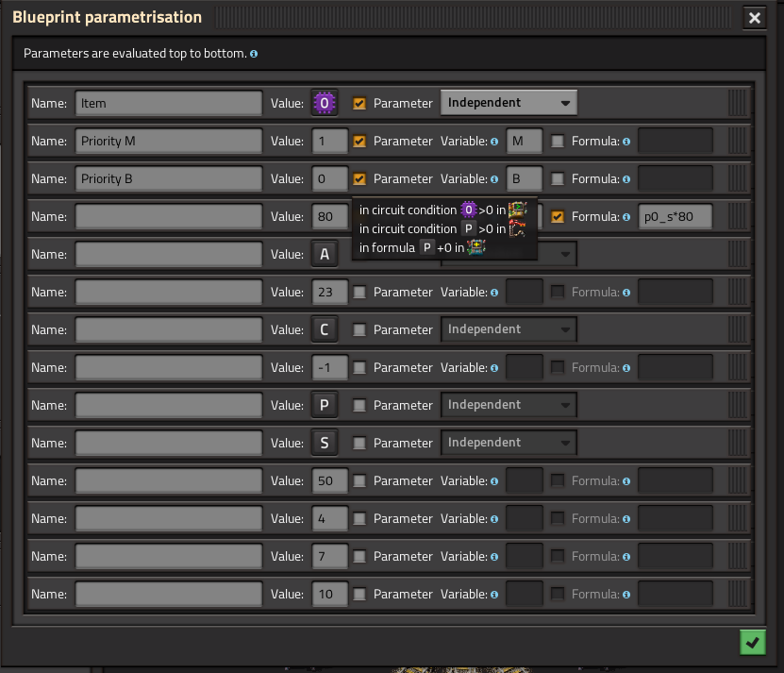This screenshot has width=784, height=673.
Task: Open the Independent dropdown in Item row
Action: (509, 103)
